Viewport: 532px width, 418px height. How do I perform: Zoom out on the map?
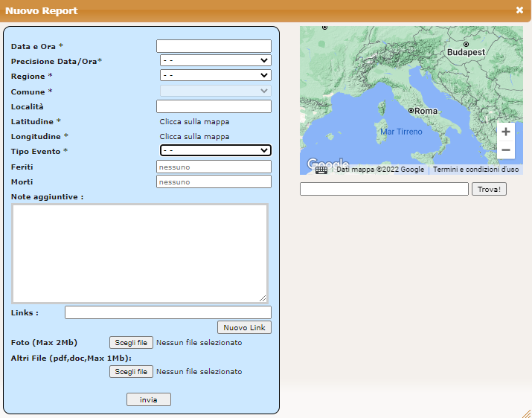(x=506, y=150)
